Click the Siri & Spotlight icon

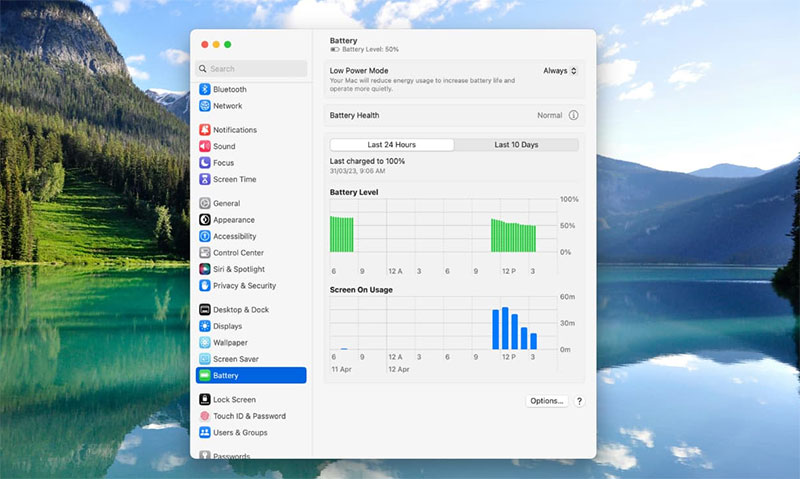click(205, 269)
